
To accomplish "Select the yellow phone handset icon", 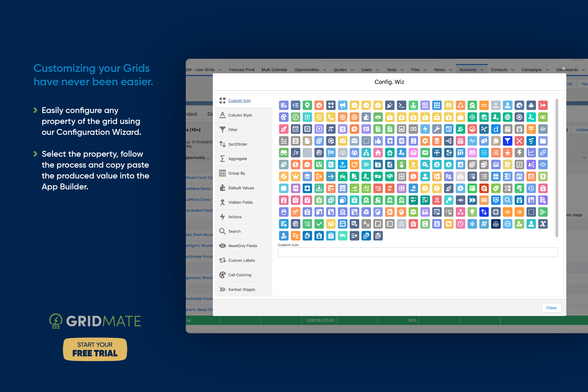I will 331,117.
